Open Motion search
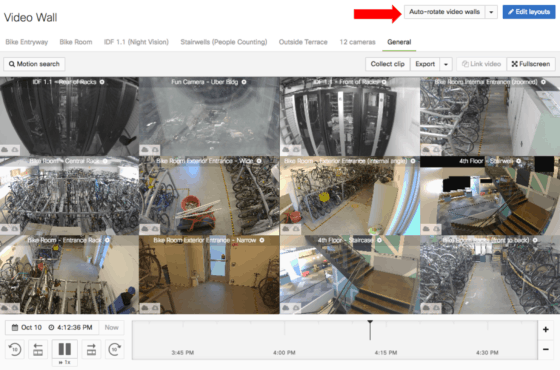Viewport: 560px width, 370px height. [x=34, y=64]
